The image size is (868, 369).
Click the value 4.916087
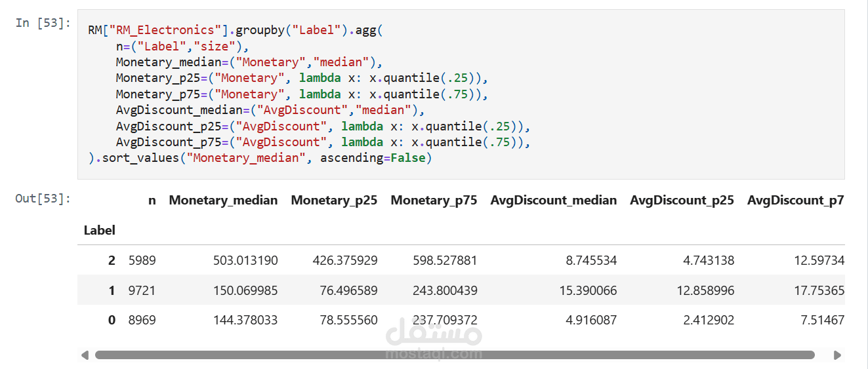pos(590,320)
